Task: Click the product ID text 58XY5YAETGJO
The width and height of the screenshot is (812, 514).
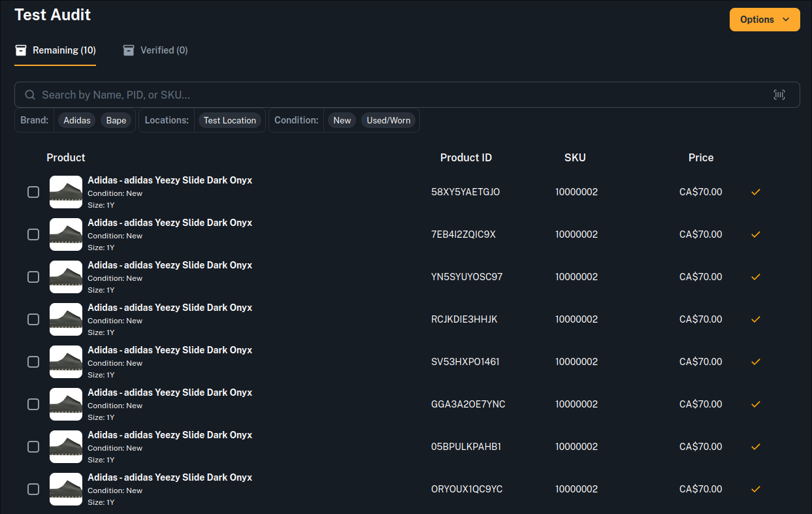Action: click(466, 192)
